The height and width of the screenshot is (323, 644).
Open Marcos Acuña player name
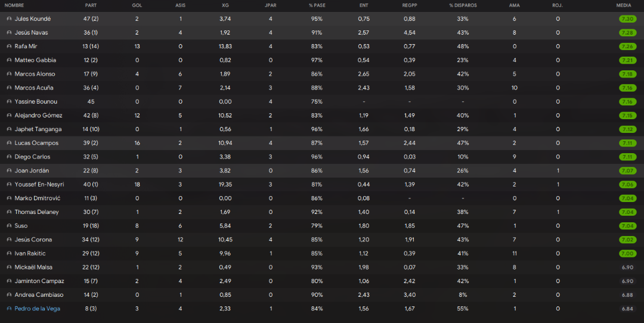(34, 88)
